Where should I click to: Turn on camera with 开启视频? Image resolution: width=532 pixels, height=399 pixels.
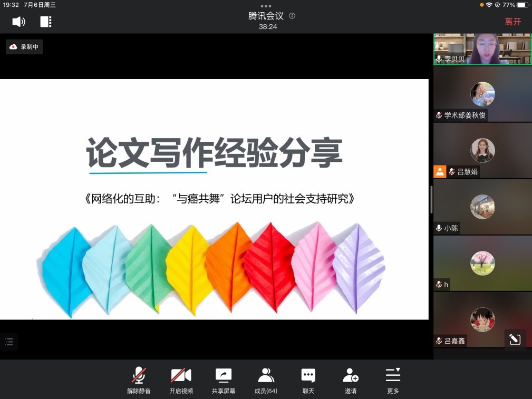coord(181,381)
